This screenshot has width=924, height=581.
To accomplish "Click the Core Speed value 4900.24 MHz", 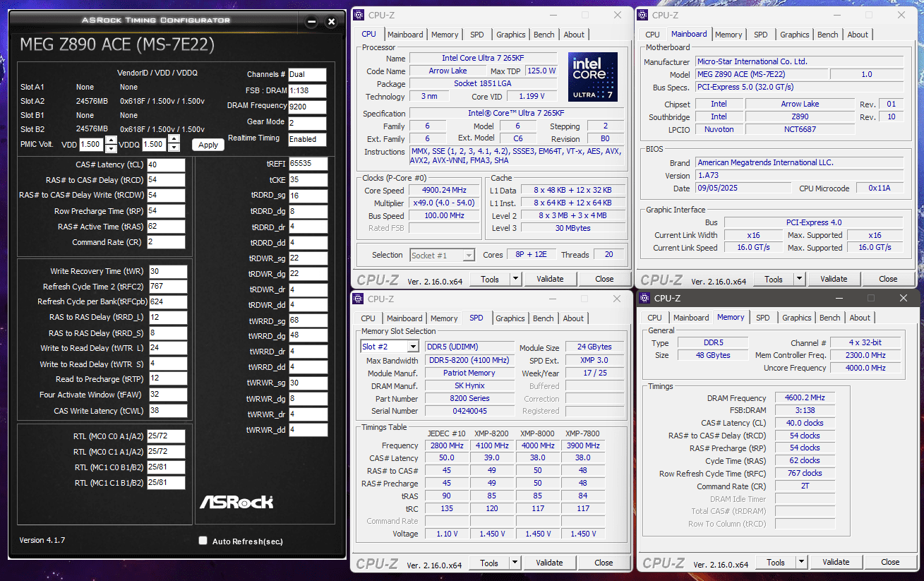I will point(445,191).
